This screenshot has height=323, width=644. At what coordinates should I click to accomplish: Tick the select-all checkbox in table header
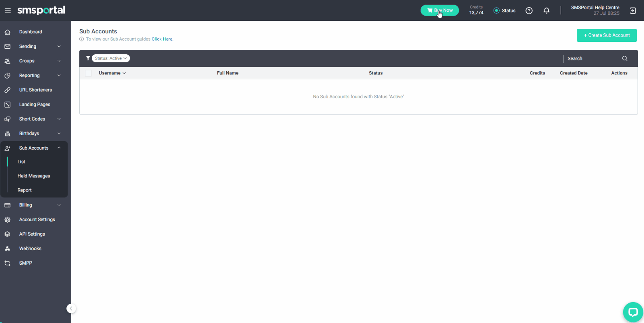88,73
